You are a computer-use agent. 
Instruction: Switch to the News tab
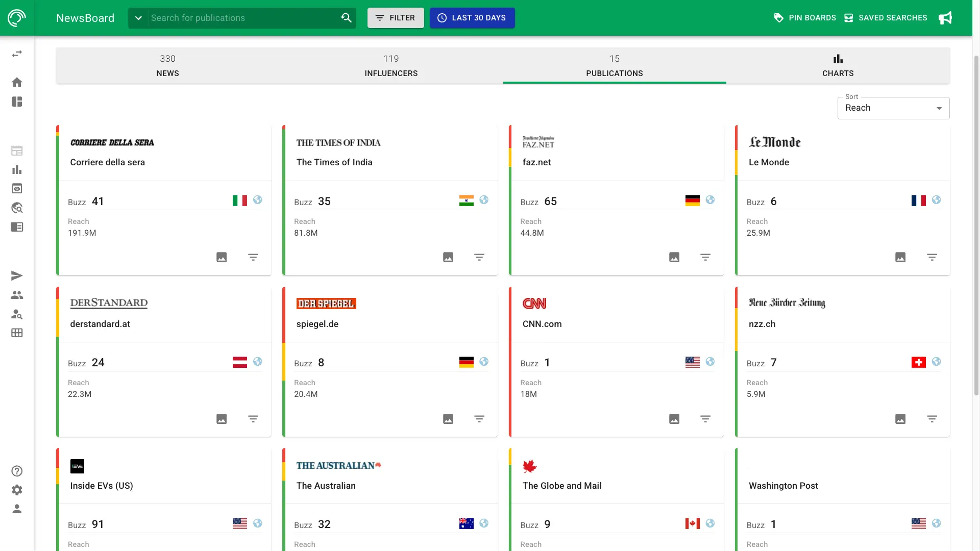coord(167,66)
